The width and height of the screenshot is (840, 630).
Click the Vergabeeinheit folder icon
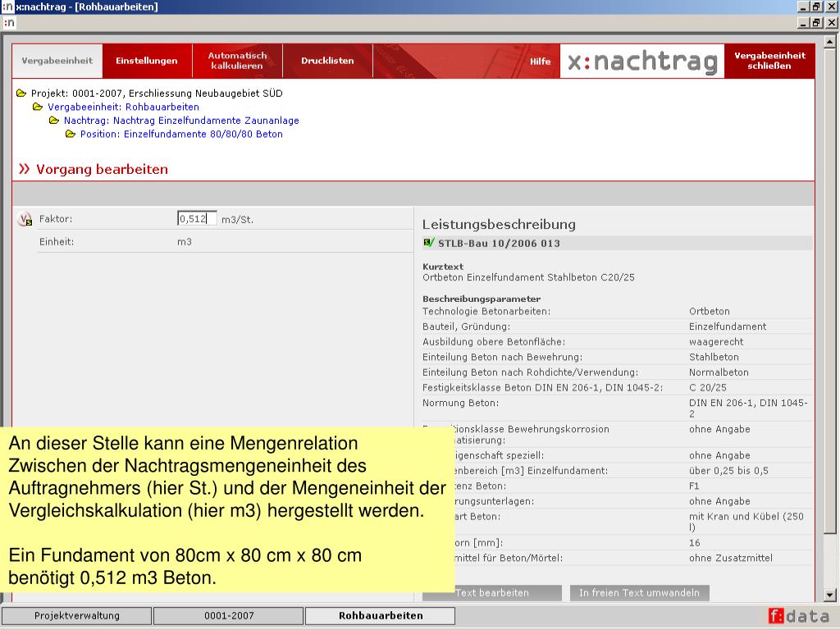click(x=38, y=107)
